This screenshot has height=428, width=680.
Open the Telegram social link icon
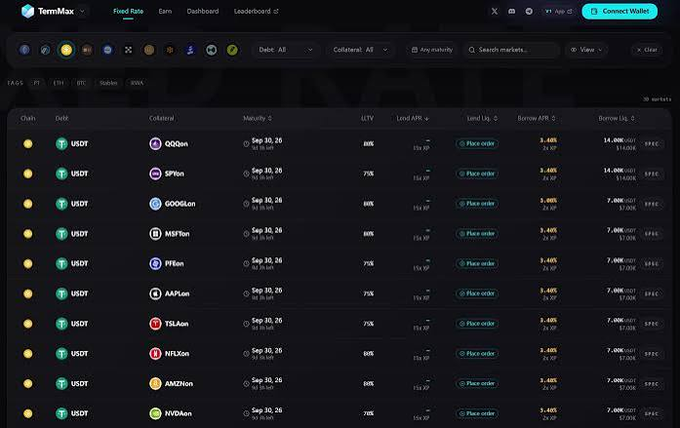(529, 11)
